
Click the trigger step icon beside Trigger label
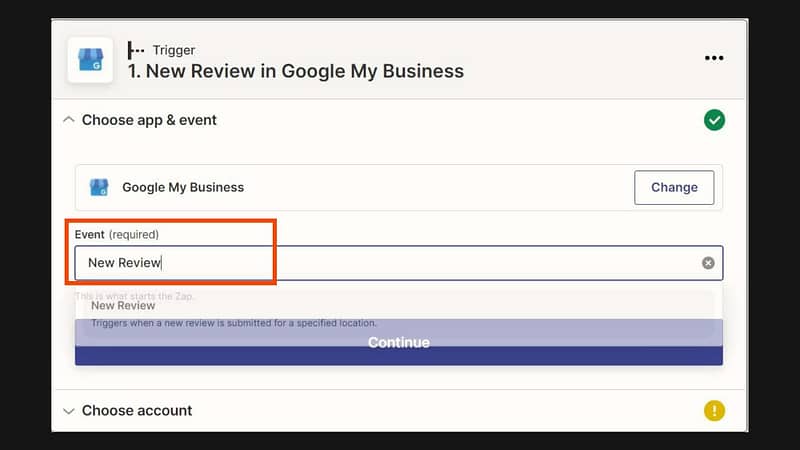(x=136, y=50)
